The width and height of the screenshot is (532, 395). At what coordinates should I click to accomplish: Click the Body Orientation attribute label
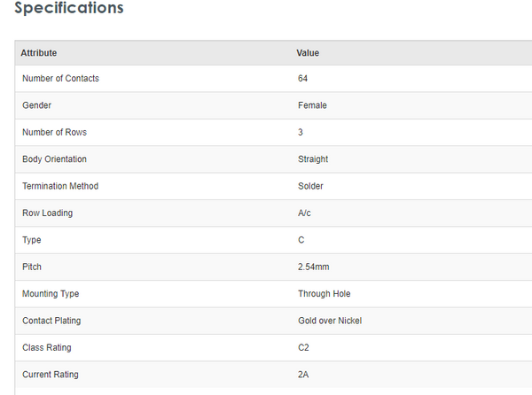[x=54, y=159]
